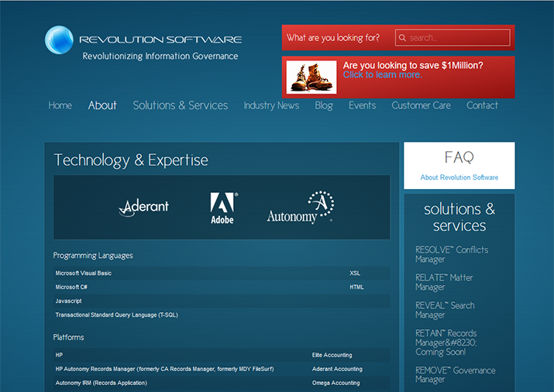Click the Revolution Software wordmark text

point(160,40)
